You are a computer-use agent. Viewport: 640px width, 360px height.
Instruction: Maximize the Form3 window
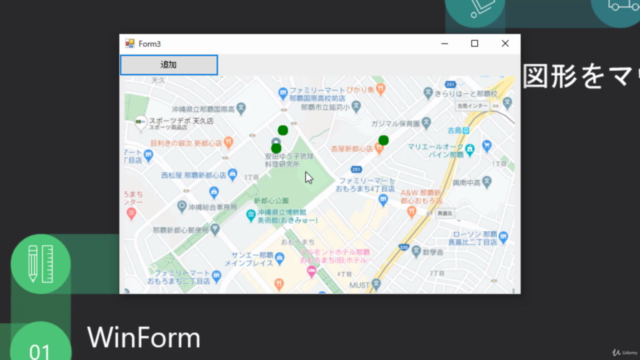474,43
